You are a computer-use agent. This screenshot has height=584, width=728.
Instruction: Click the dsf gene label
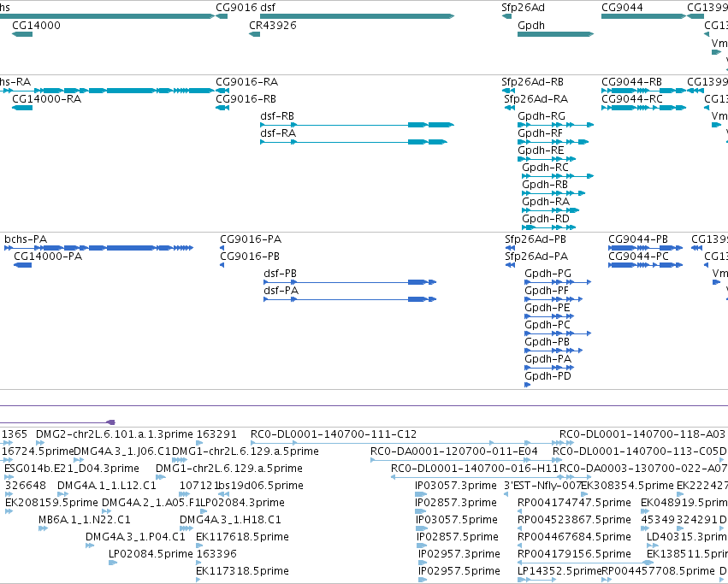268,8
